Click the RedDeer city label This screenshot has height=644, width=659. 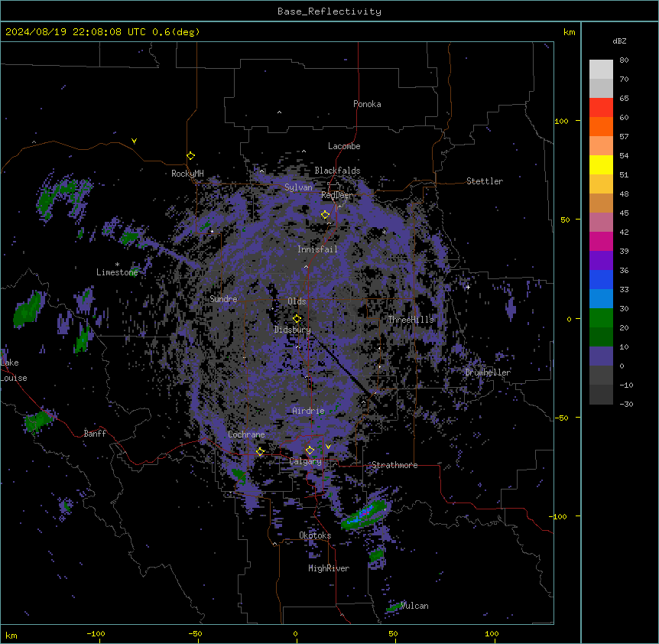tap(336, 195)
